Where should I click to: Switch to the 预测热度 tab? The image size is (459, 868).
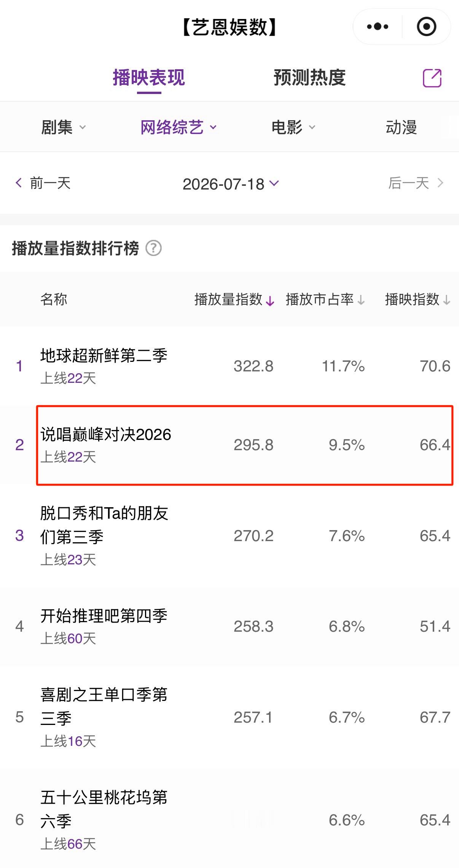tap(309, 78)
